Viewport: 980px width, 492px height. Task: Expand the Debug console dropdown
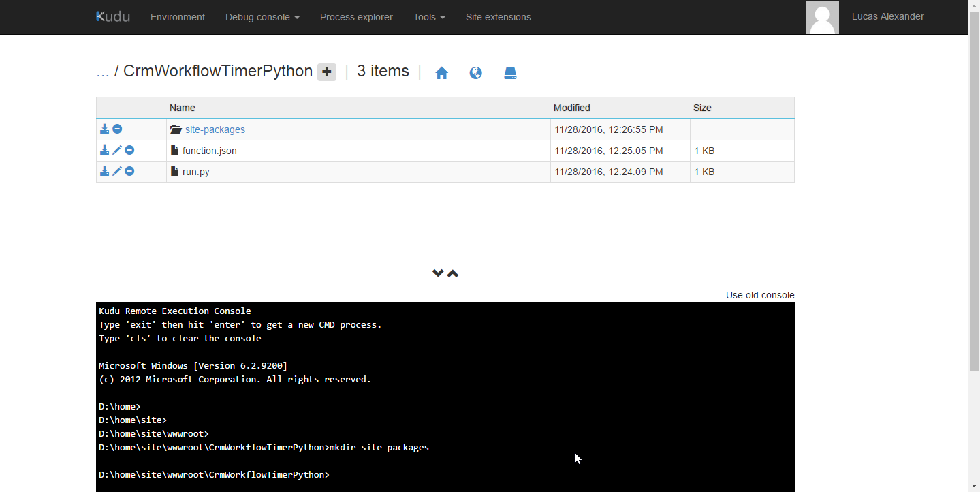pyautogui.click(x=262, y=17)
